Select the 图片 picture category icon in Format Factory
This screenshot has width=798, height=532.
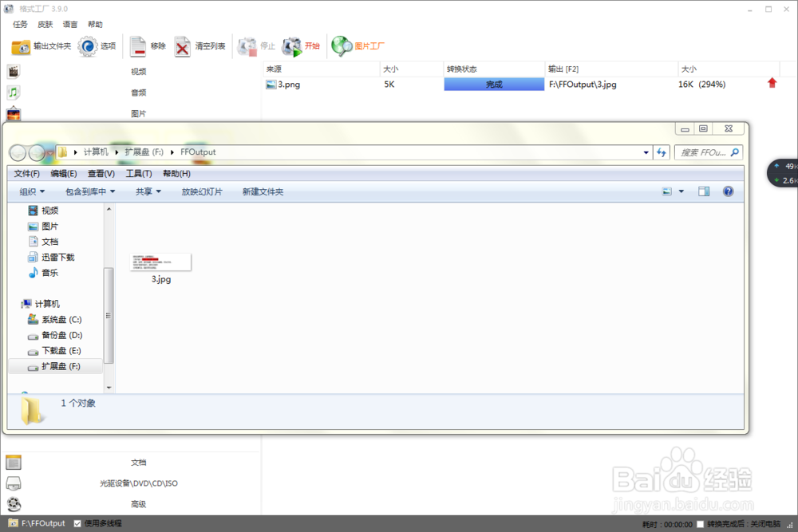14,113
